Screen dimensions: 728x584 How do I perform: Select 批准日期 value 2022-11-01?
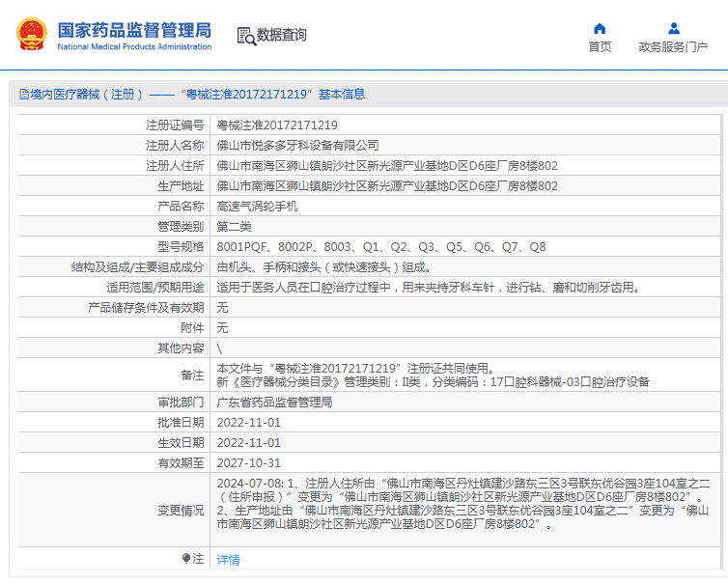pyautogui.click(x=249, y=423)
